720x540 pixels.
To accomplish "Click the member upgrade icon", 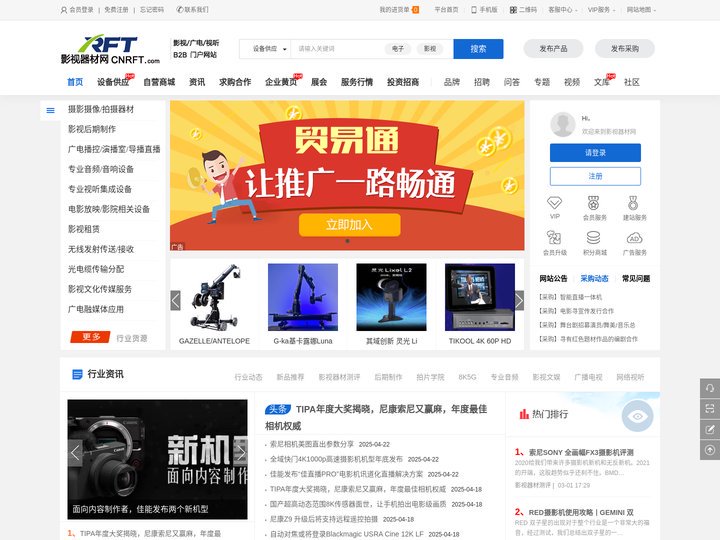I will tap(554, 237).
